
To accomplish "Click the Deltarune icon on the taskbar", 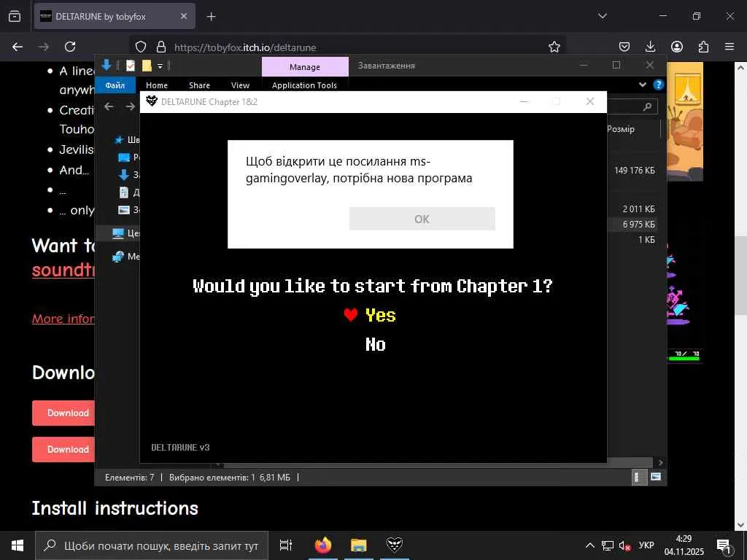I will [395, 545].
